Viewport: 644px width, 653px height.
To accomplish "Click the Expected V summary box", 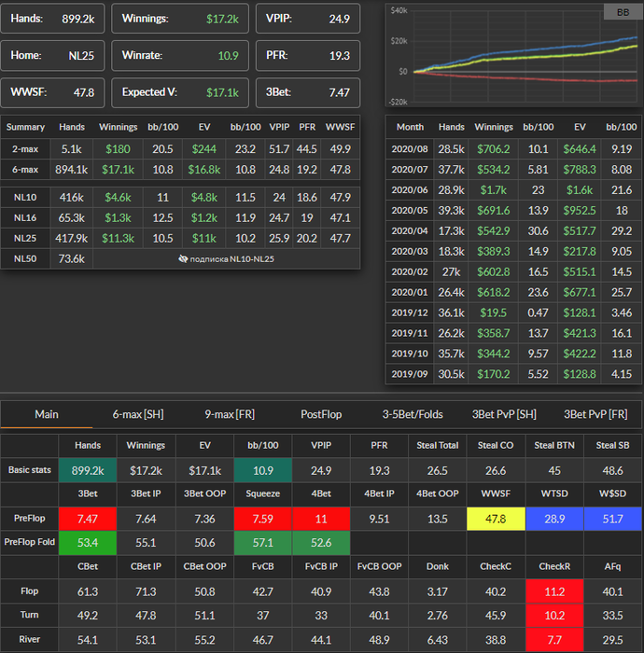I will pos(179,92).
